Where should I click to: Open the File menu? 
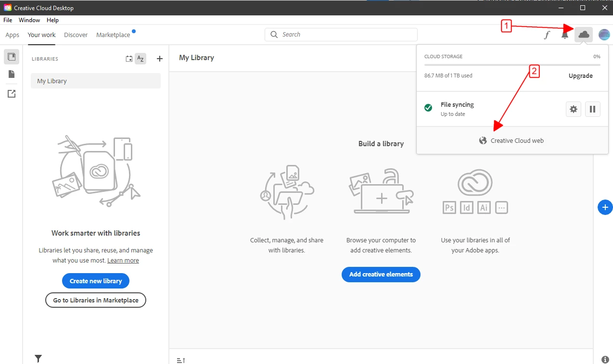[x=8, y=20]
